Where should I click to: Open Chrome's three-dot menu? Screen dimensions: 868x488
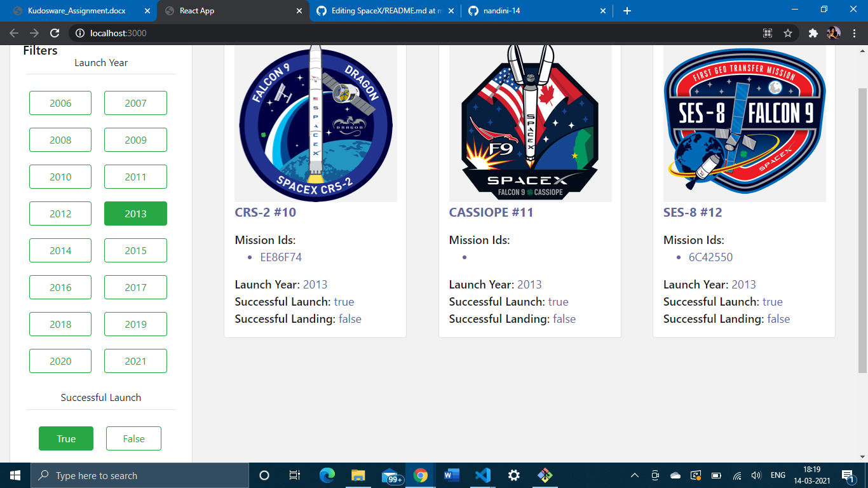point(855,32)
